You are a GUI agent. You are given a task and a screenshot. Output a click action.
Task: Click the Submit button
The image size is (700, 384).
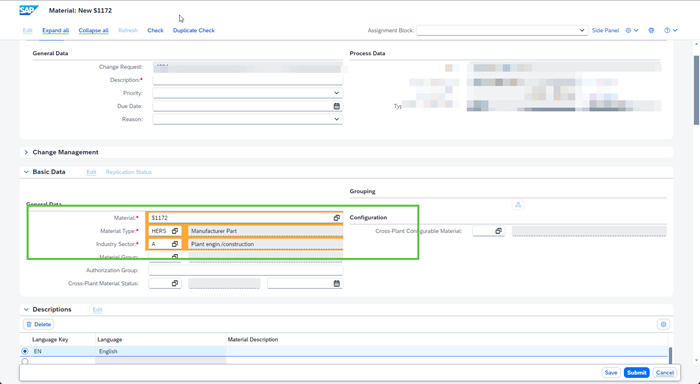636,372
